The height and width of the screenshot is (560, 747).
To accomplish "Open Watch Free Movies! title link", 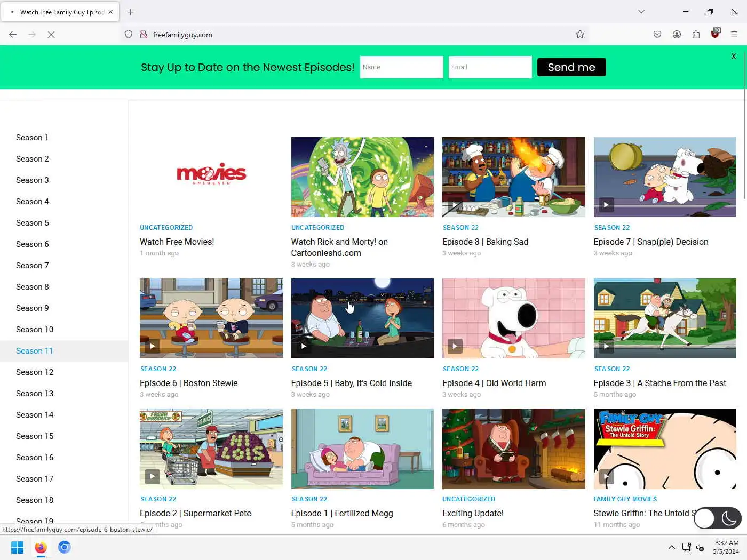I will click(177, 242).
